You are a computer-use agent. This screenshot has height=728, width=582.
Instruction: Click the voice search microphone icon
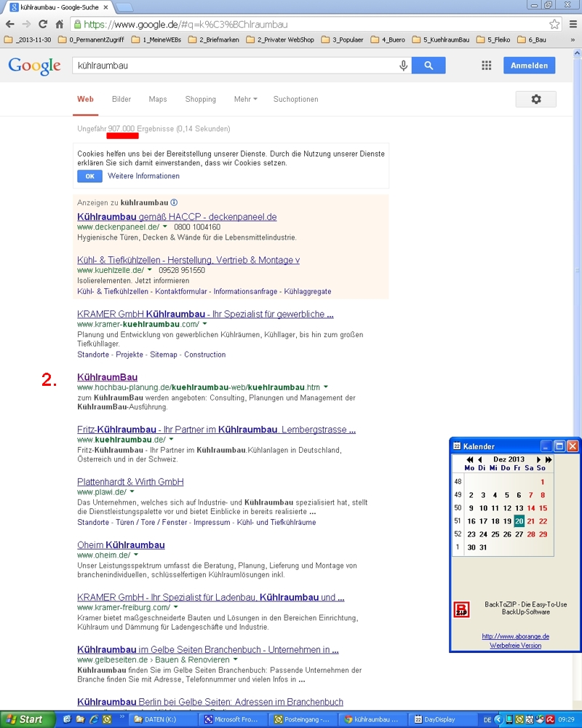coord(403,66)
